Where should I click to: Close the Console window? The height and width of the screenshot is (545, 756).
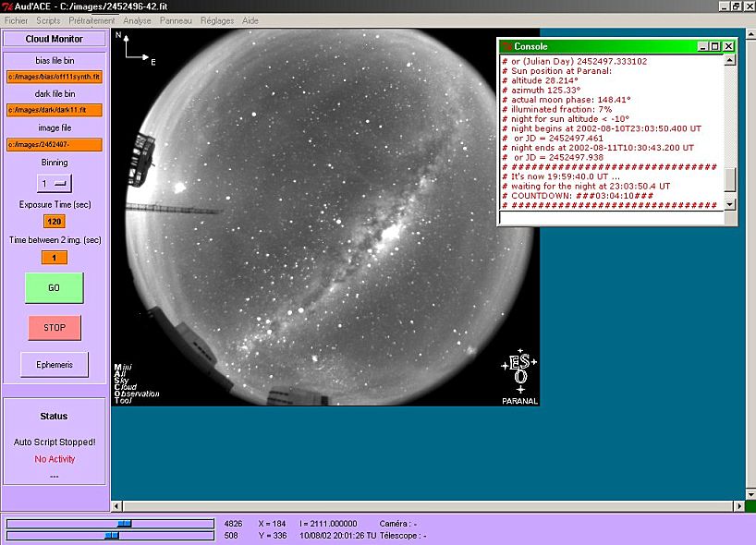[x=728, y=46]
